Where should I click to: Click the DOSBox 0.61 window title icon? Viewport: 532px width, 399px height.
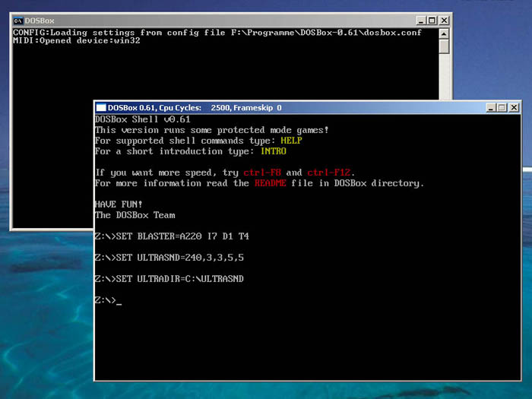pyautogui.click(x=101, y=108)
